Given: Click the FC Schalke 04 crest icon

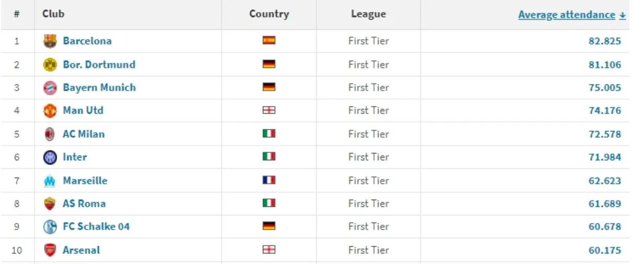Looking at the screenshot, I should (x=50, y=227).
